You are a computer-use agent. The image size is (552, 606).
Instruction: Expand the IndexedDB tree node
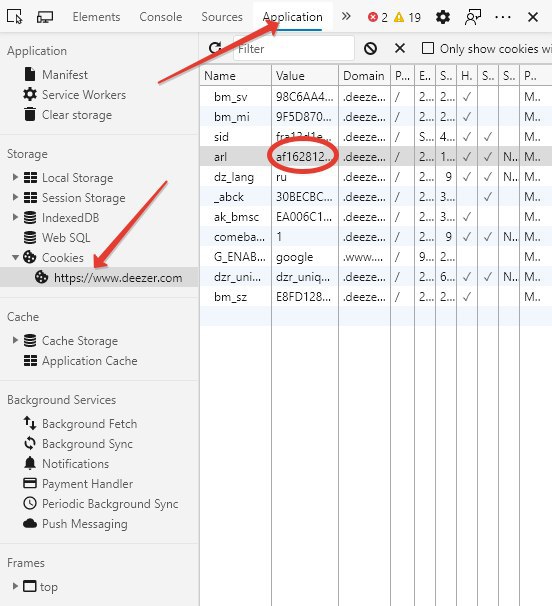(15, 217)
